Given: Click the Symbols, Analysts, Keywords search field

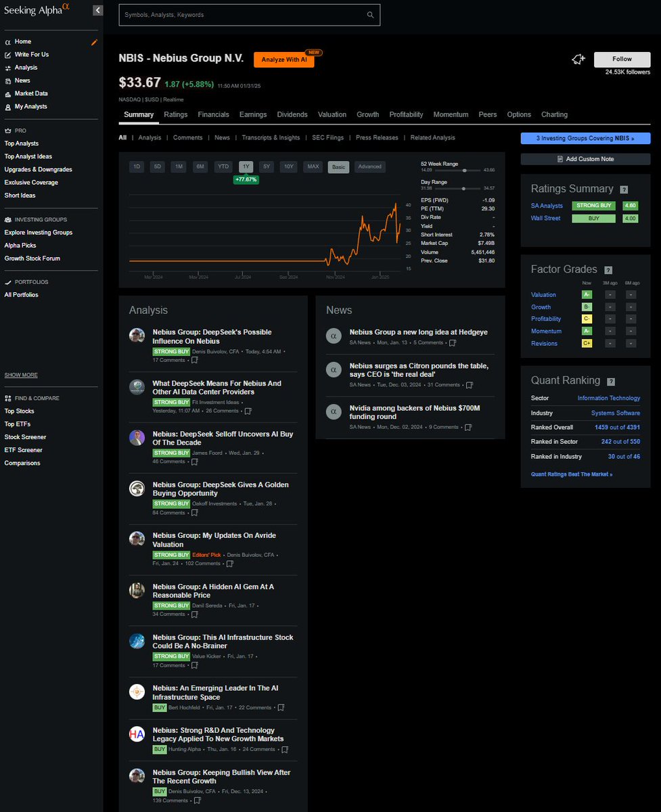Looking at the screenshot, I should tap(250, 15).
